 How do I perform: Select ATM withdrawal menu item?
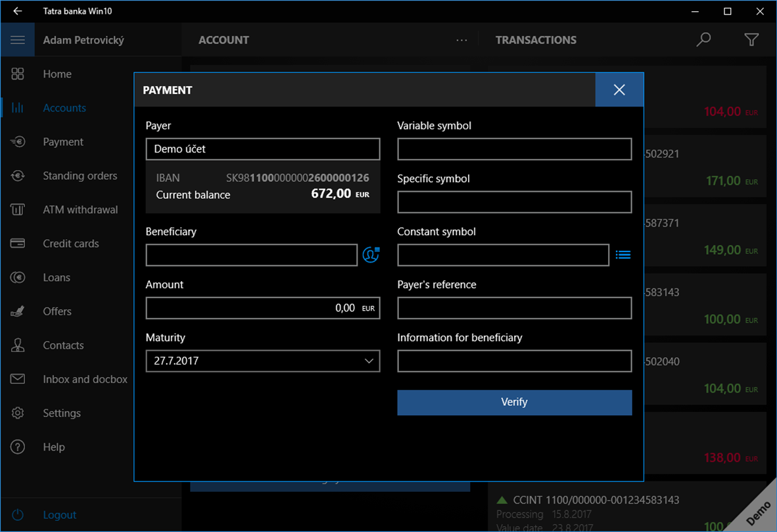(80, 210)
